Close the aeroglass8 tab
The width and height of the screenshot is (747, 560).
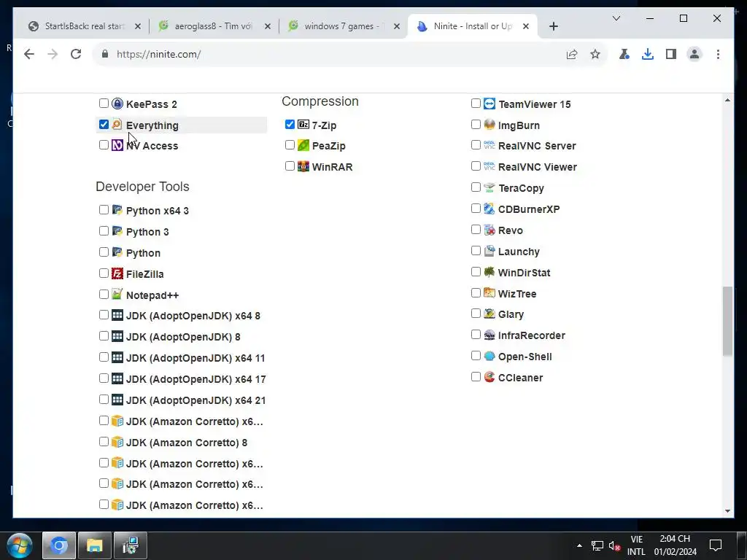coord(268,27)
